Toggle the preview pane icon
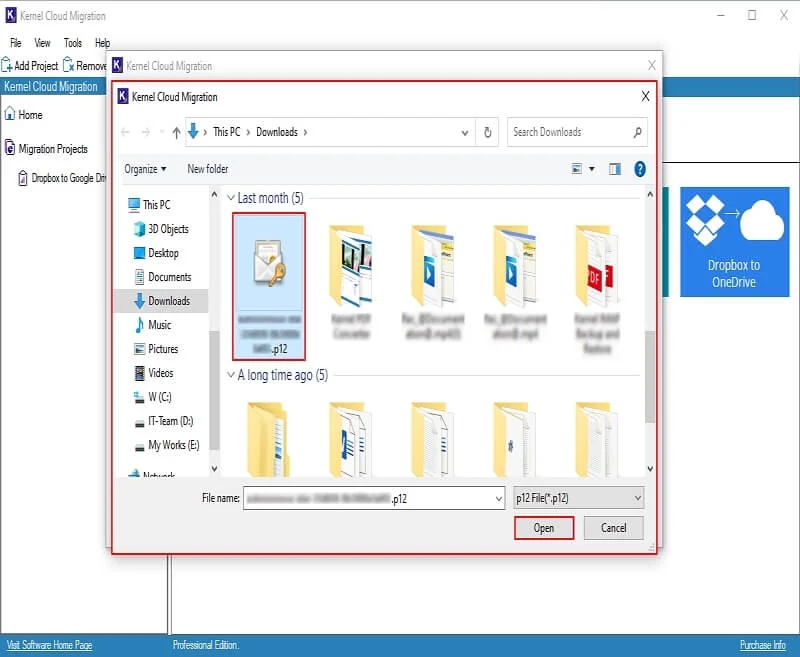This screenshot has height=657, width=800. click(x=615, y=169)
